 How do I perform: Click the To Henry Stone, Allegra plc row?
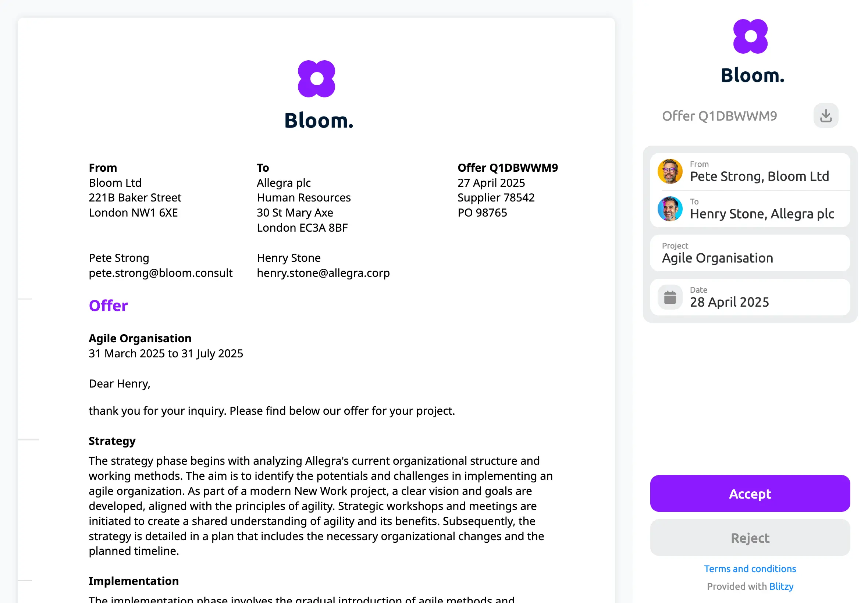[x=750, y=209]
